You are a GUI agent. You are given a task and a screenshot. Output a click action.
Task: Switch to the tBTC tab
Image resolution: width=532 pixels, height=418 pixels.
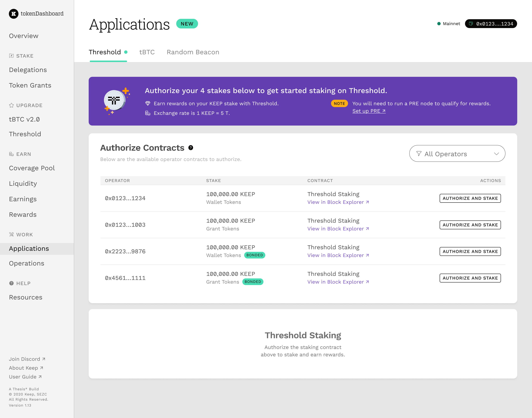(x=147, y=52)
